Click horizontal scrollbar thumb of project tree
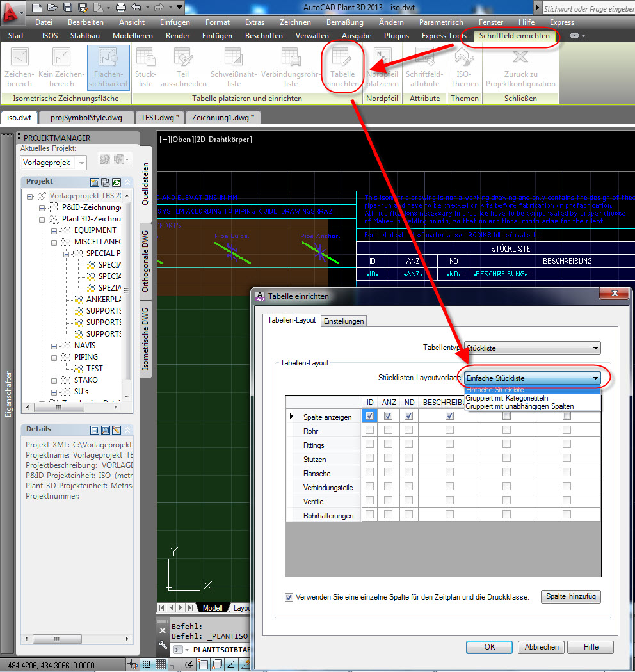635x672 pixels. point(59,407)
